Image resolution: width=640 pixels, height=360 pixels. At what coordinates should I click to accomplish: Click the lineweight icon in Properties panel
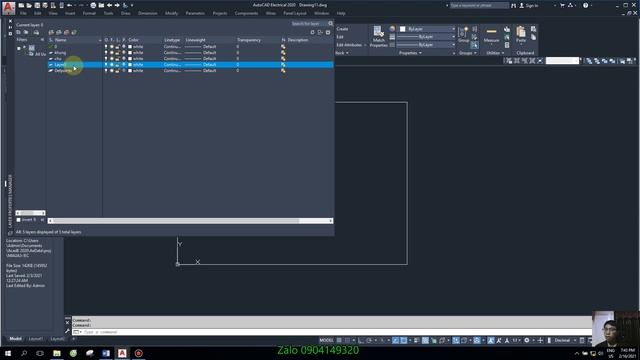(392, 37)
